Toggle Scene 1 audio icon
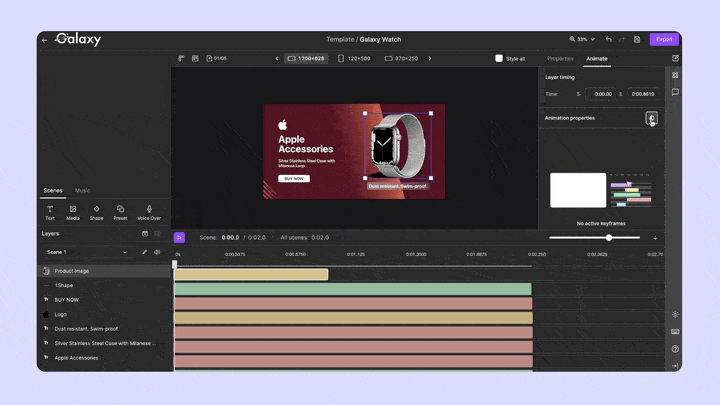The image size is (720, 405). 157,252
